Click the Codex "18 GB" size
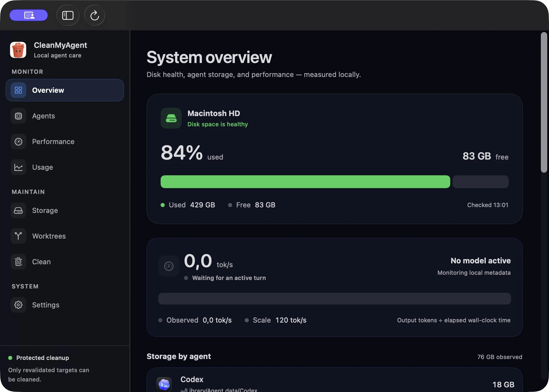 pos(503,385)
